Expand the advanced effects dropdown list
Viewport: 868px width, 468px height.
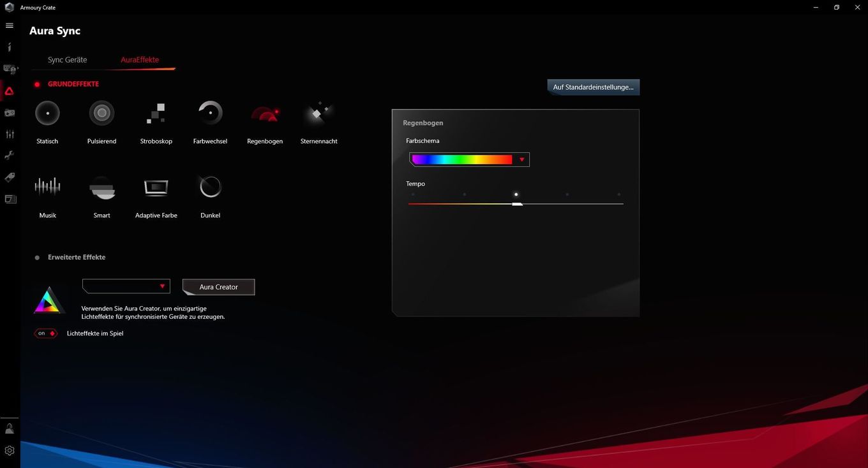click(x=126, y=286)
